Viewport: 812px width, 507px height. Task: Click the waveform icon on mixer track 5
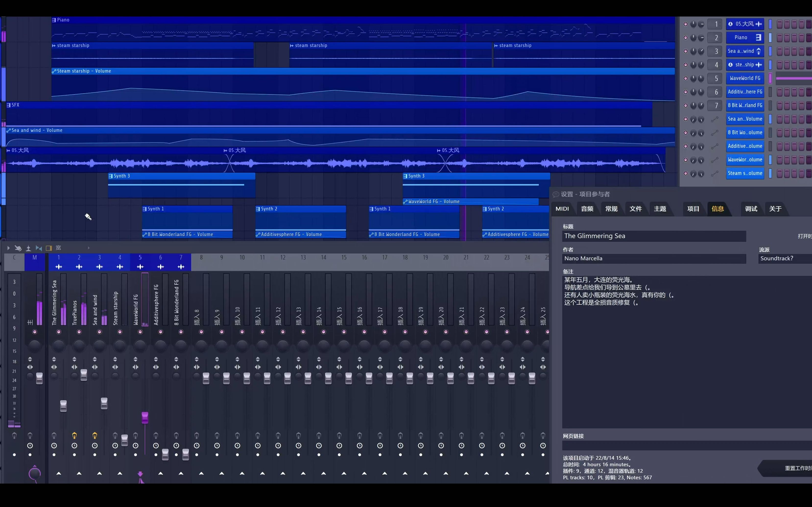[140, 267]
